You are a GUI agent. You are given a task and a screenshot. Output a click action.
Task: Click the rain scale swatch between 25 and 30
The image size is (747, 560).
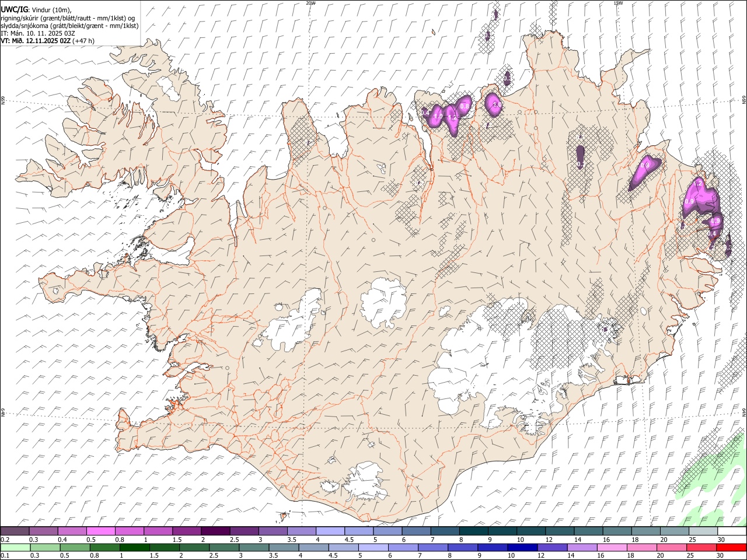701,547
